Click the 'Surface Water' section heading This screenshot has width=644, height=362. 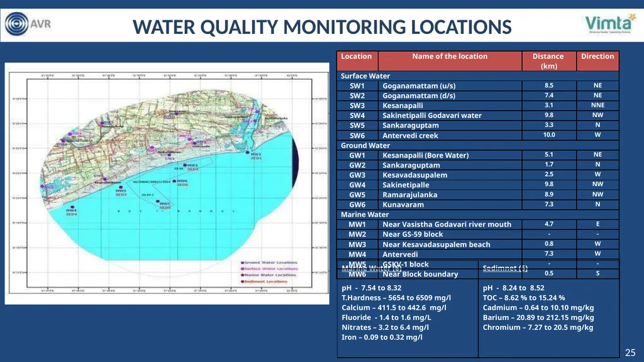[365, 76]
